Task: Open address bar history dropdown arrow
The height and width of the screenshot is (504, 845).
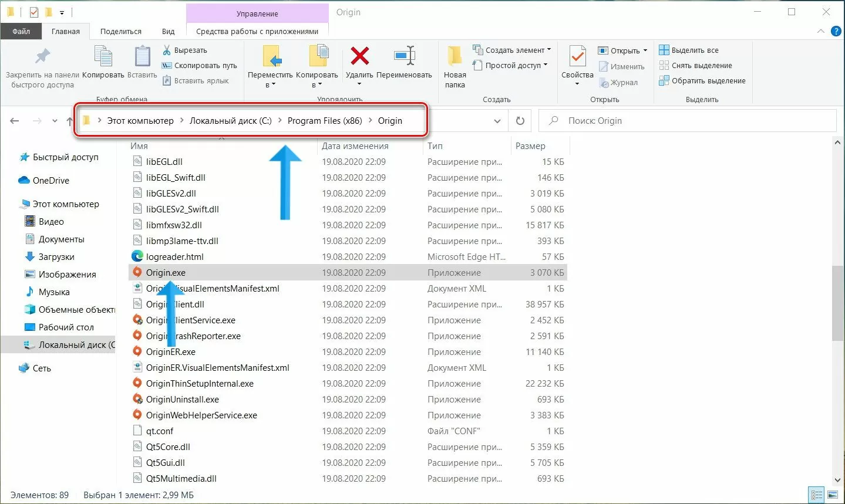Action: point(497,121)
